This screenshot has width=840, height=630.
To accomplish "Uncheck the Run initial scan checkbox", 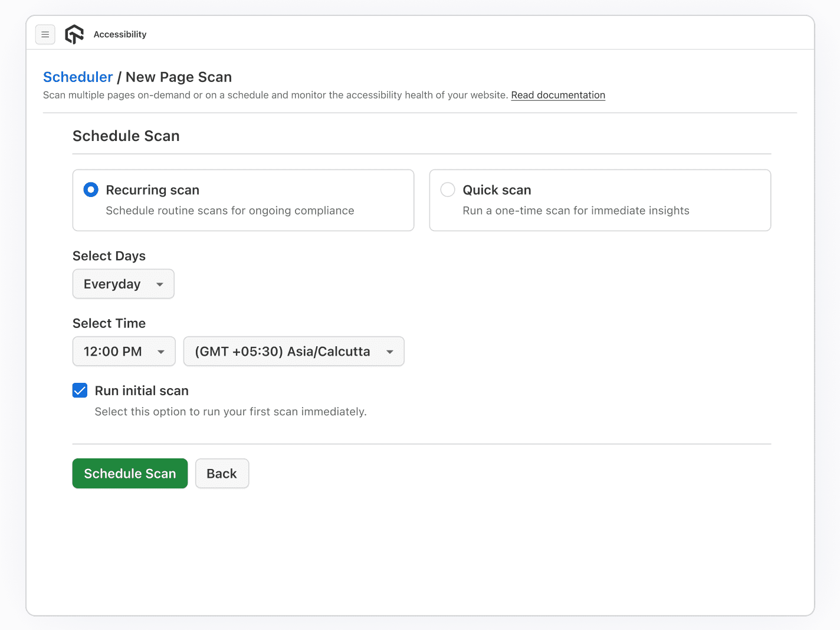I will [x=80, y=391].
